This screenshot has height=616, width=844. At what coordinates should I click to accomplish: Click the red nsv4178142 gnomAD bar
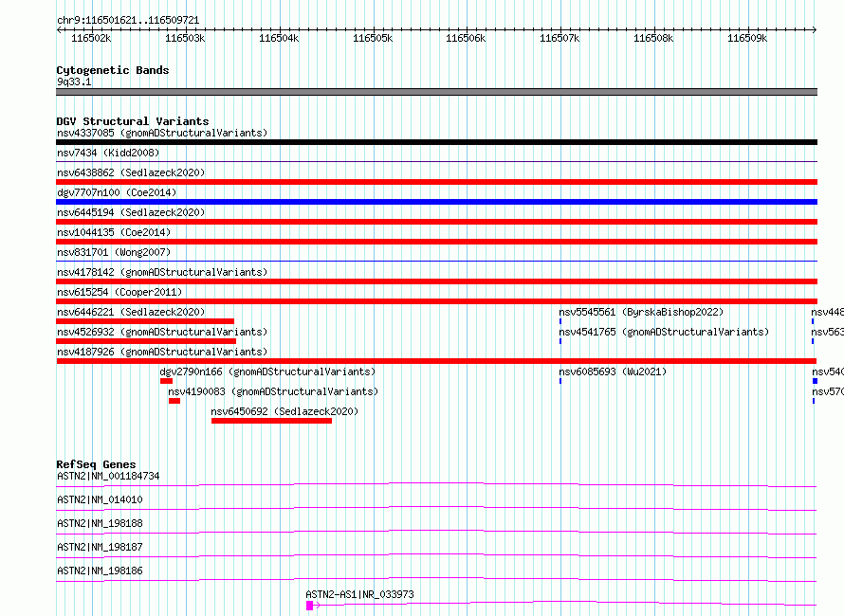(x=436, y=281)
